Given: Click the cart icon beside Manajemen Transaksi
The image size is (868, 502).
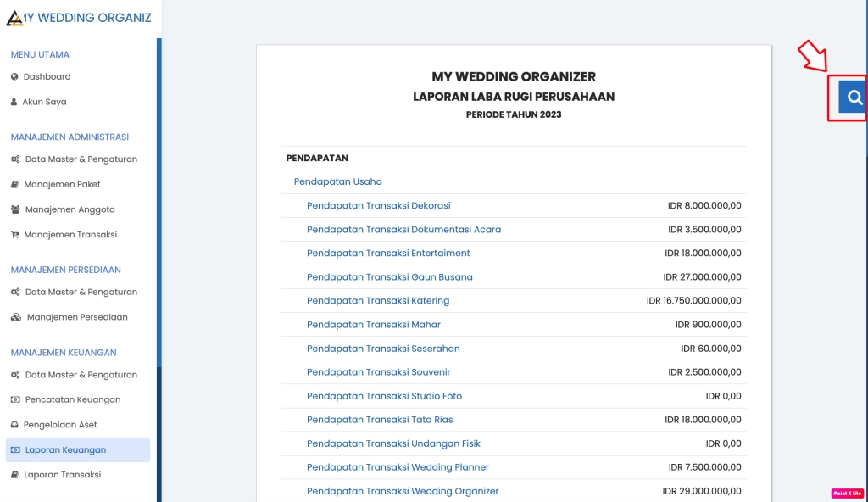Looking at the screenshot, I should tap(14, 235).
